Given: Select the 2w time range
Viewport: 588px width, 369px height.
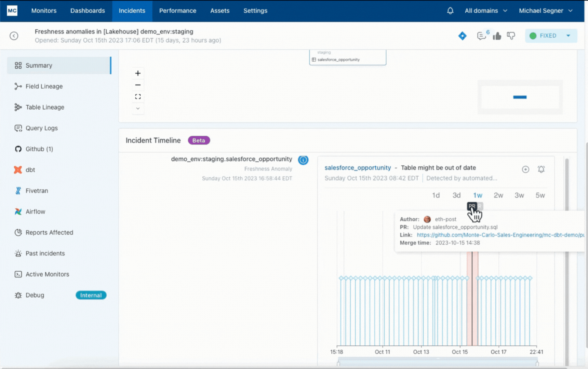Looking at the screenshot, I should click(498, 195).
